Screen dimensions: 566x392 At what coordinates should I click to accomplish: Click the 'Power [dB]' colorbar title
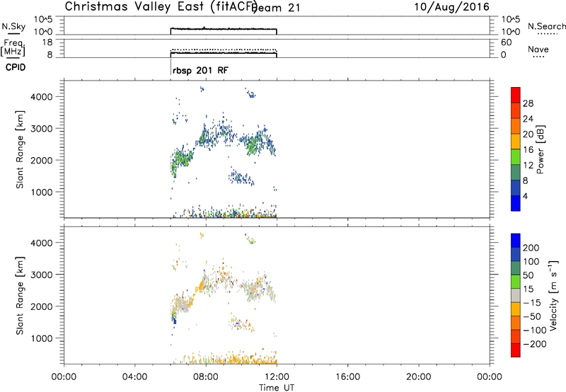point(540,149)
